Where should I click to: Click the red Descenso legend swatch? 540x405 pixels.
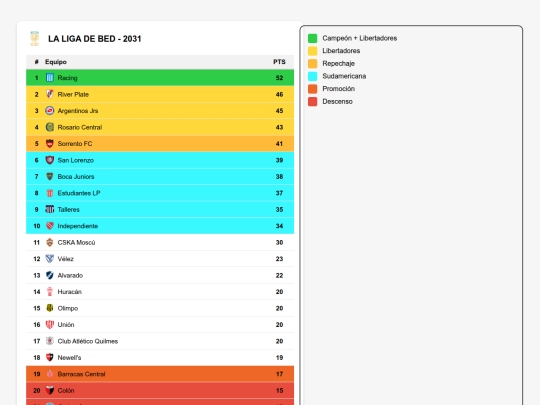click(x=312, y=102)
